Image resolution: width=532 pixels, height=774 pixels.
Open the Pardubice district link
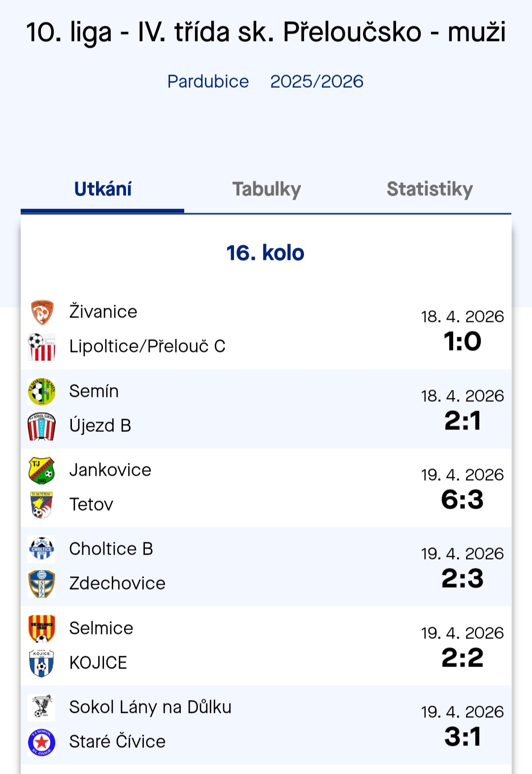208,81
